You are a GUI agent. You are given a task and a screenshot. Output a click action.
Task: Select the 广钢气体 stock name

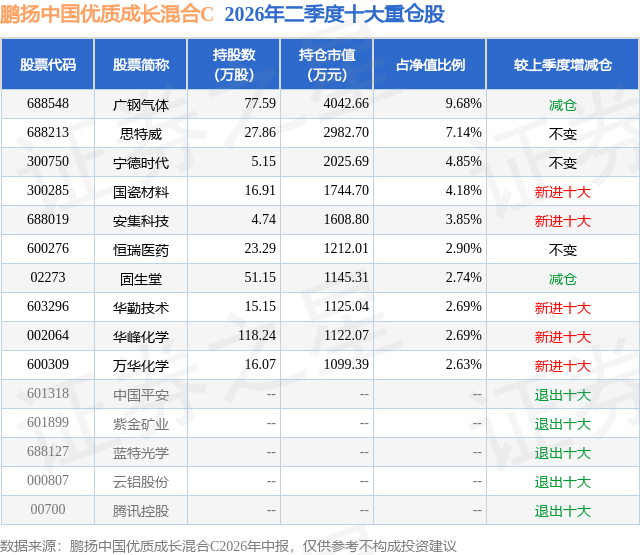click(x=141, y=105)
